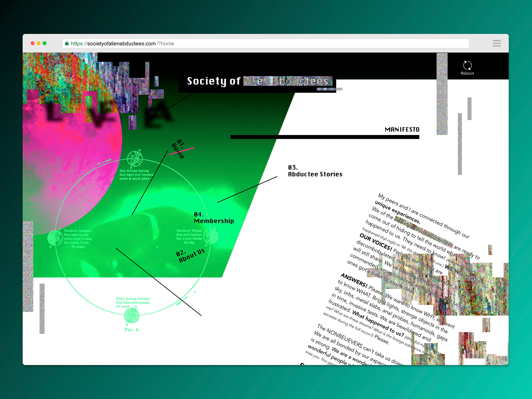Open 03. Abductee Stories page
The height and width of the screenshot is (399, 532).
coord(315,171)
